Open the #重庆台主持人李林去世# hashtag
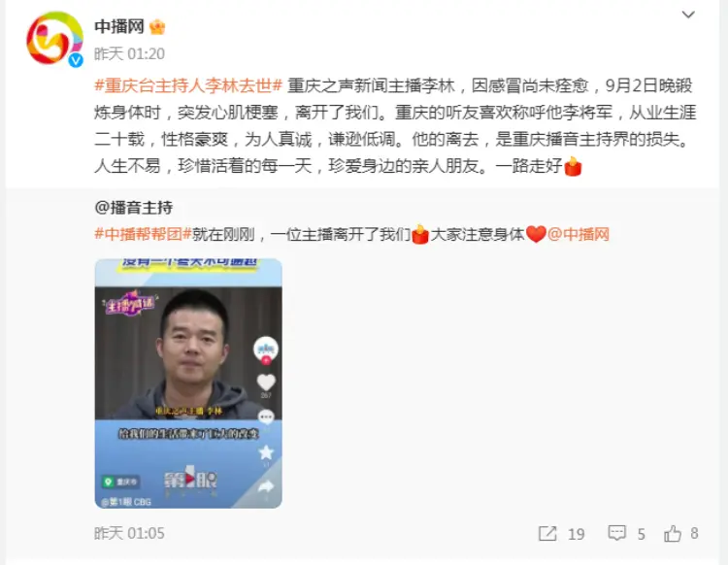This screenshot has height=565, width=728. tap(188, 85)
